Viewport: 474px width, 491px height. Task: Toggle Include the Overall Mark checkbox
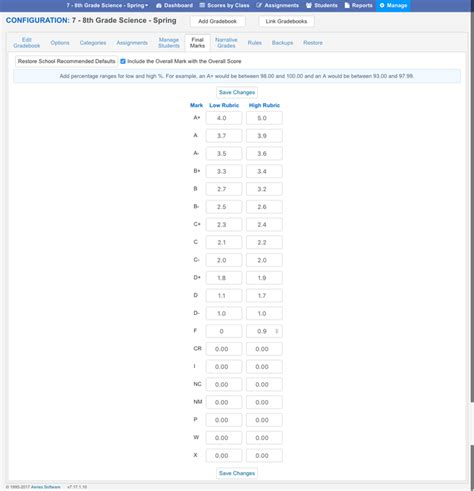(x=123, y=61)
